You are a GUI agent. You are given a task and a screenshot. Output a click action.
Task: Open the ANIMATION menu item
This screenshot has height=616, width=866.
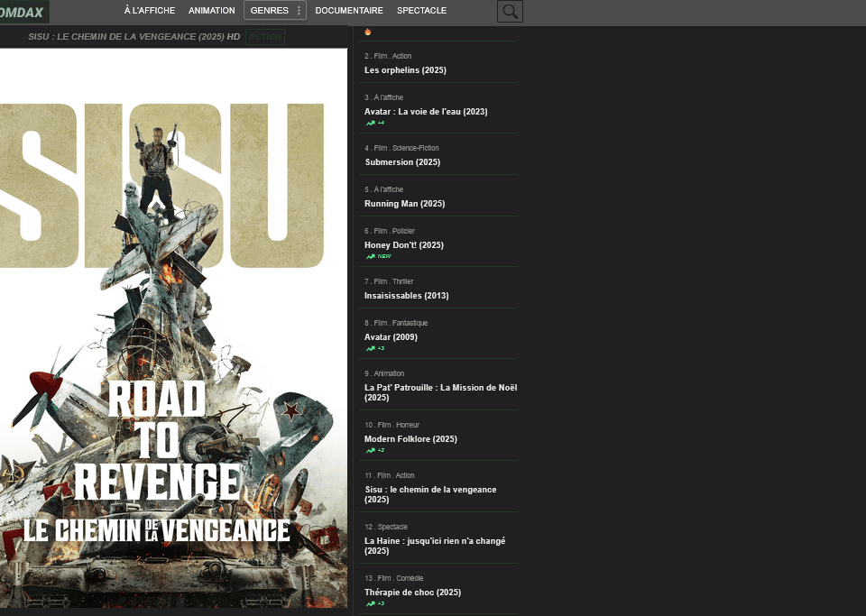click(x=211, y=10)
